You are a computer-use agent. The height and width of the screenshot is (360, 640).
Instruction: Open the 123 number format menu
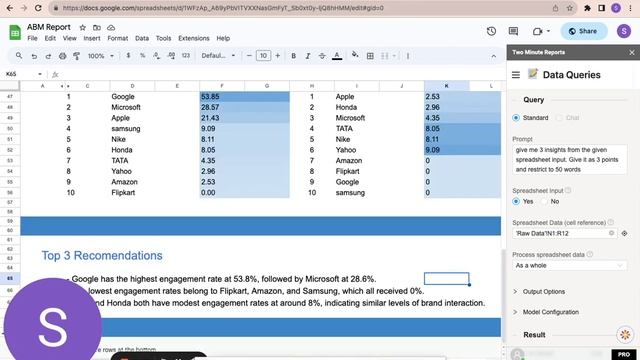(x=186, y=56)
